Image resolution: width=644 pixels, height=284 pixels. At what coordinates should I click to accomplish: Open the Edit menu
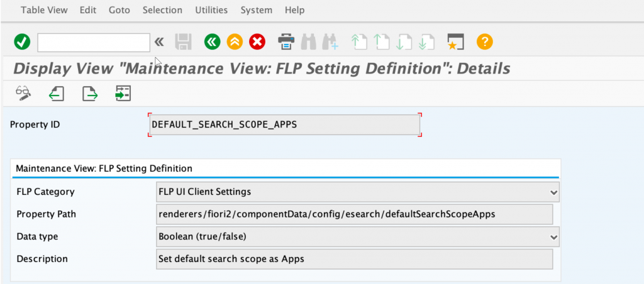pyautogui.click(x=88, y=10)
